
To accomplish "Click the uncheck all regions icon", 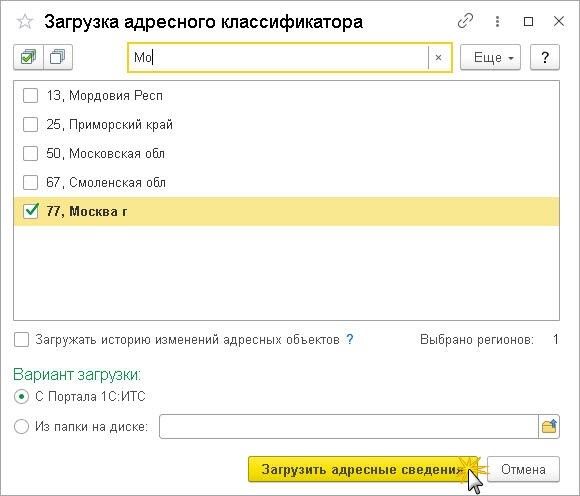I will 58,57.
